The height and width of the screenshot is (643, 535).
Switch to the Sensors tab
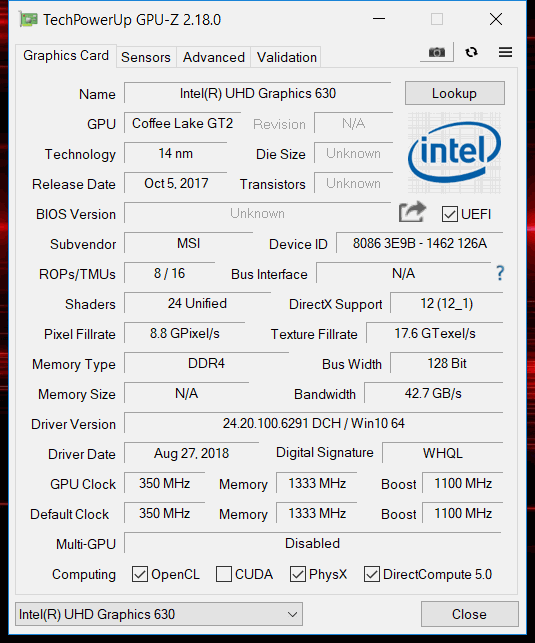tap(146, 57)
